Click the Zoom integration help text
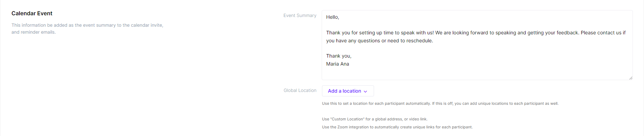Image resolution: width=644 pixels, height=136 pixels. pos(397,127)
